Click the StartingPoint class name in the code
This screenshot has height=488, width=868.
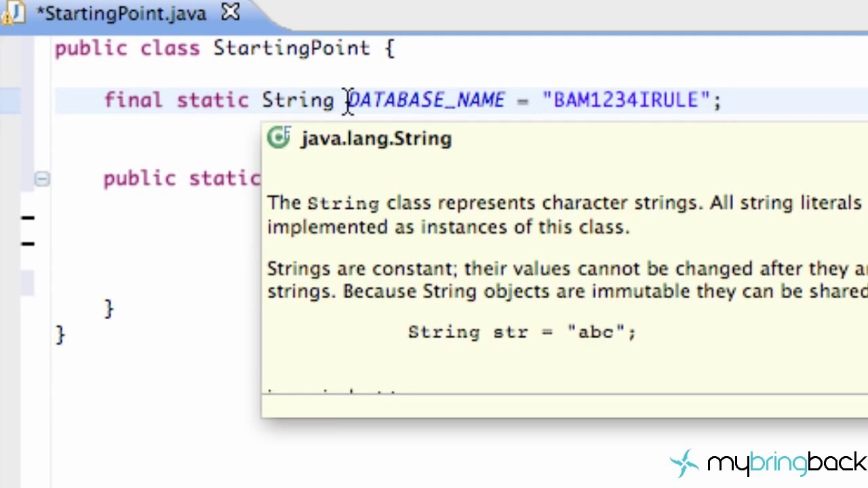[x=292, y=49]
